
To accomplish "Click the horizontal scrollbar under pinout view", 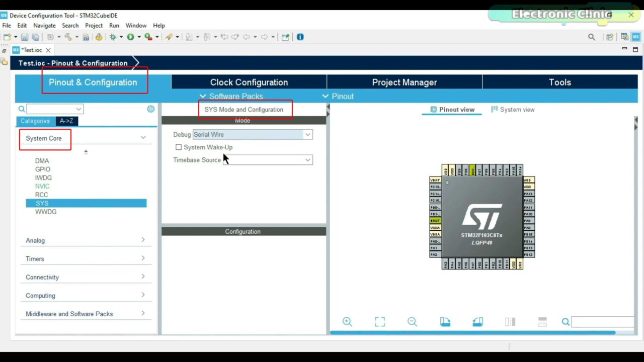I will (472, 332).
